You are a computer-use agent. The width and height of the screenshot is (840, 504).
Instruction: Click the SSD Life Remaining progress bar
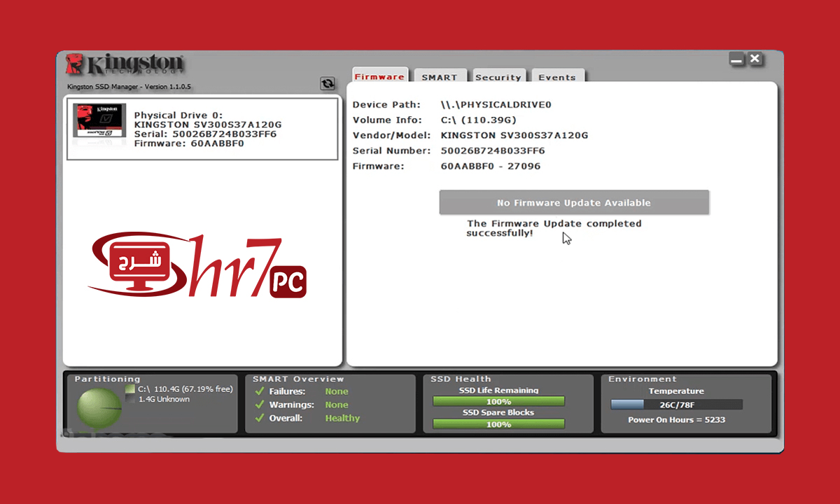(498, 402)
